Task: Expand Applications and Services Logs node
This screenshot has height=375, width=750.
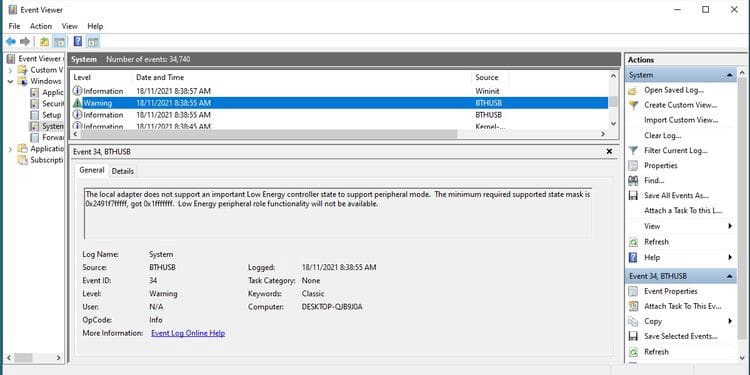Action: 11,149
